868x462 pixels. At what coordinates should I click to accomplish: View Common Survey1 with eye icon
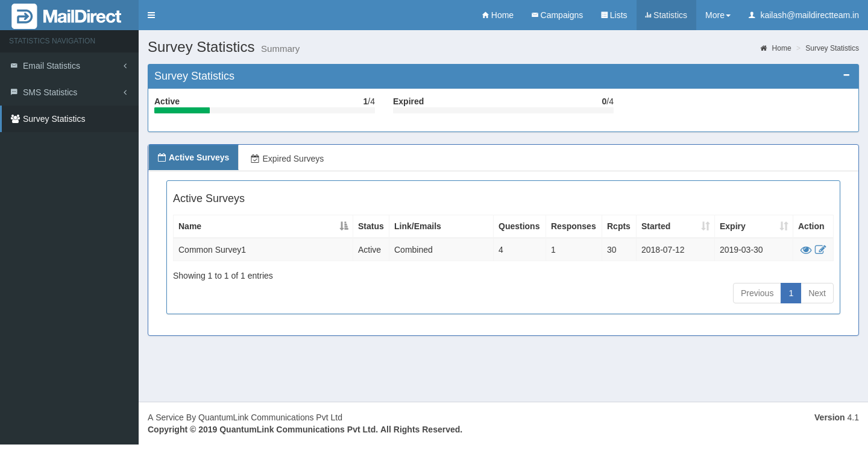click(805, 250)
